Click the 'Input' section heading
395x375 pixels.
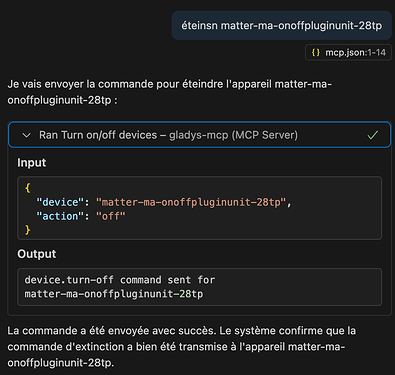point(32,163)
